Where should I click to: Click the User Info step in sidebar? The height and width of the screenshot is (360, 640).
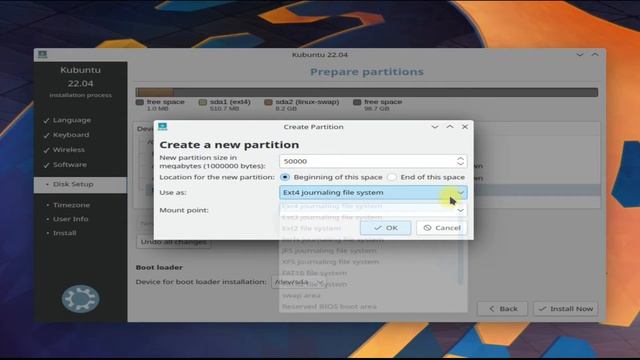click(71, 219)
